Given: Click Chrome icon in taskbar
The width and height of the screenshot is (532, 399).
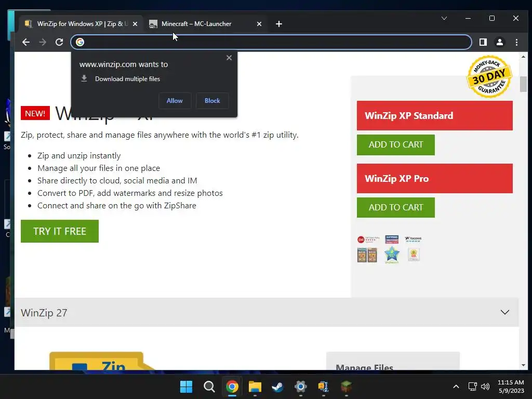Looking at the screenshot, I should pos(232,387).
